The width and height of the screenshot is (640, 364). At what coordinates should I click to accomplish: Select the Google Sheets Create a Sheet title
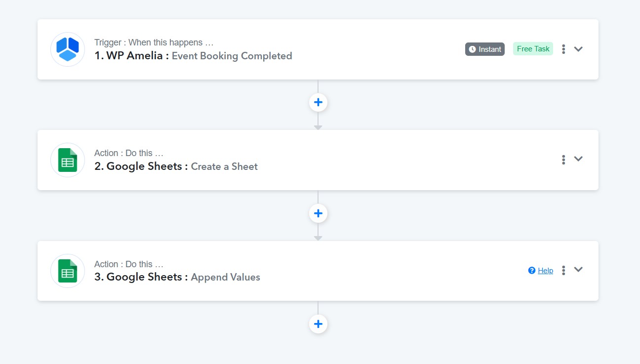[x=176, y=166]
